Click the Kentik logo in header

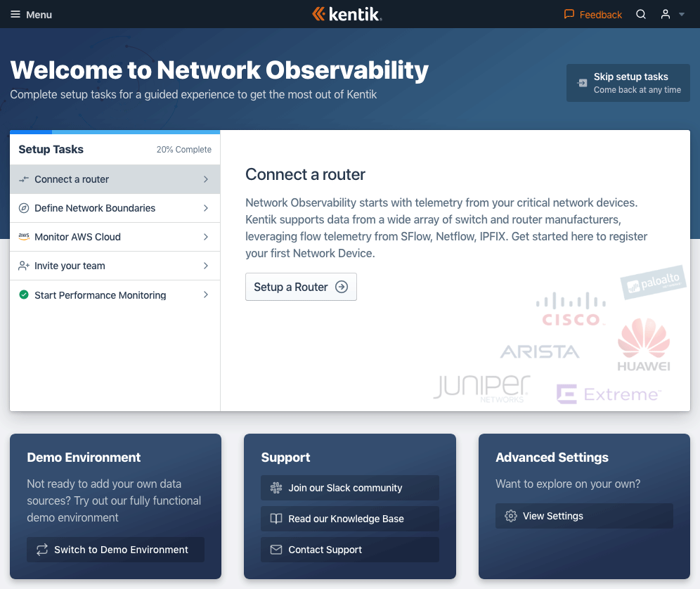(347, 14)
